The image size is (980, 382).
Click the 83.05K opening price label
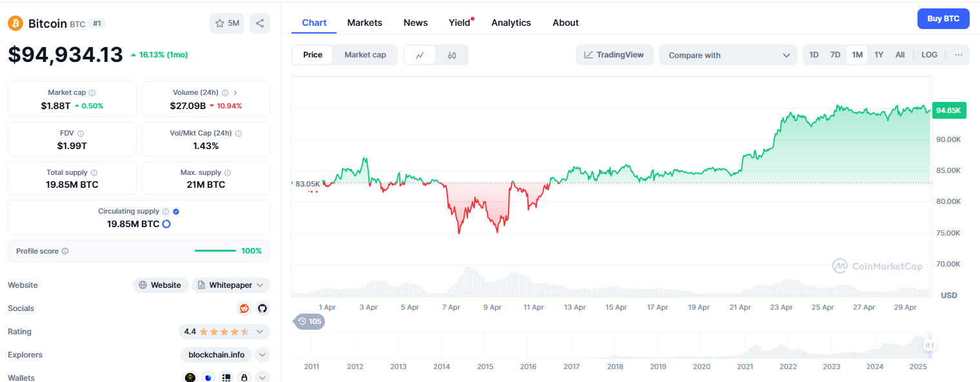click(308, 184)
